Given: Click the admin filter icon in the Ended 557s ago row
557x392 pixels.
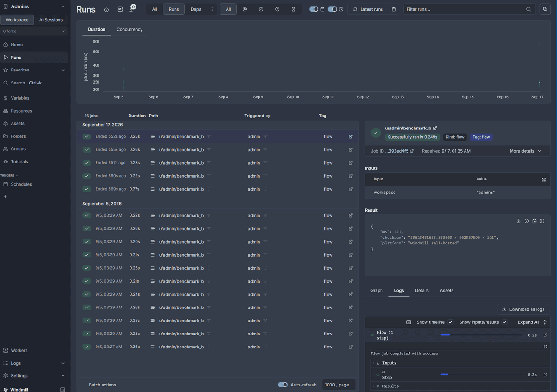Looking at the screenshot, I should [x=266, y=163].
